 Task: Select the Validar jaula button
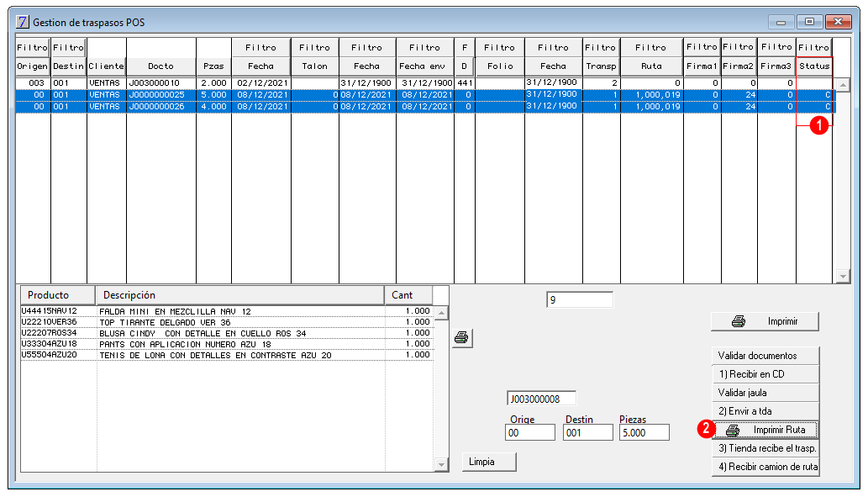pyautogui.click(x=765, y=393)
